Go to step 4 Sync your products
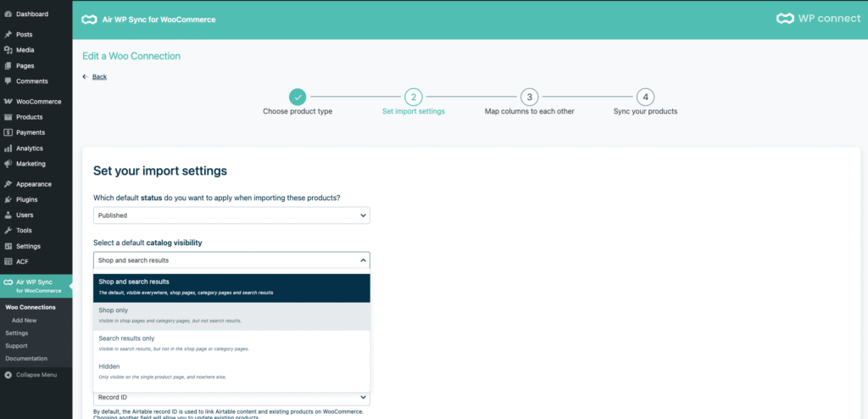 645,97
